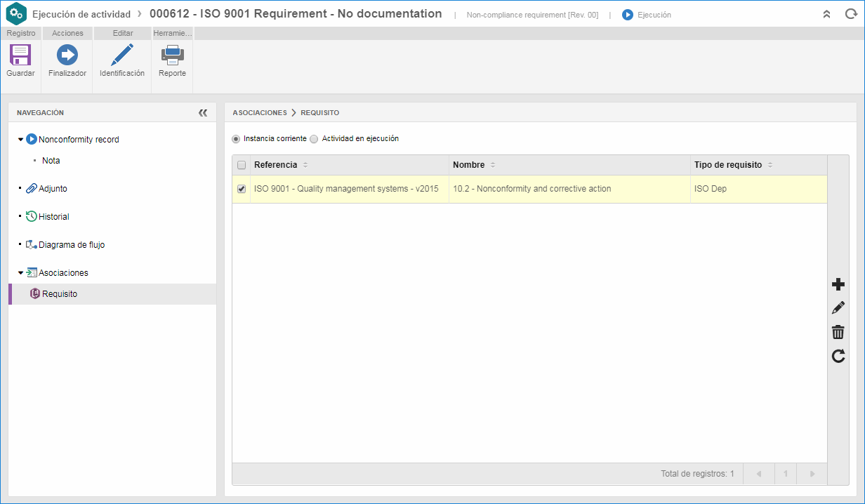The height and width of the screenshot is (504, 865).
Task: Uncheck the ISO 9001 row checkbox
Action: [242, 189]
